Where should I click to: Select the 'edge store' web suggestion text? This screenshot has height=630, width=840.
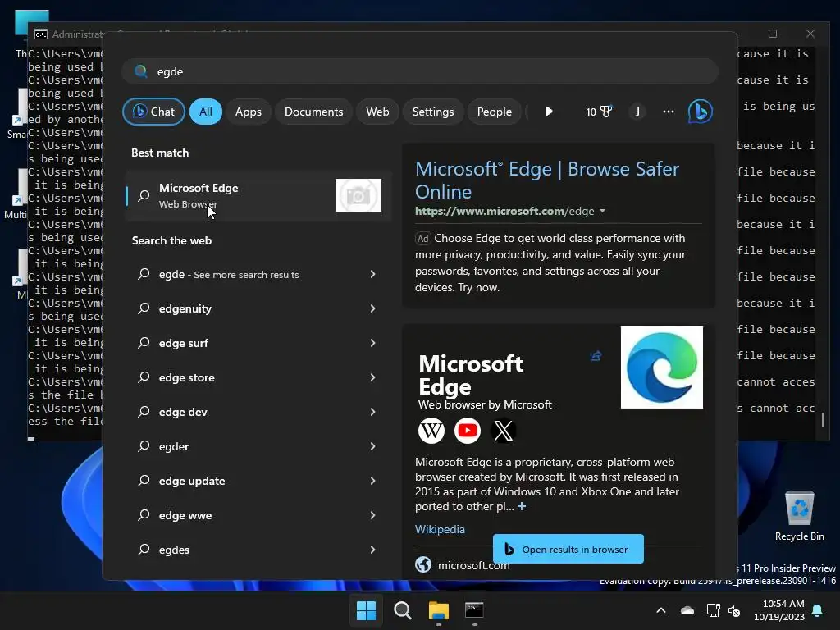tap(186, 377)
